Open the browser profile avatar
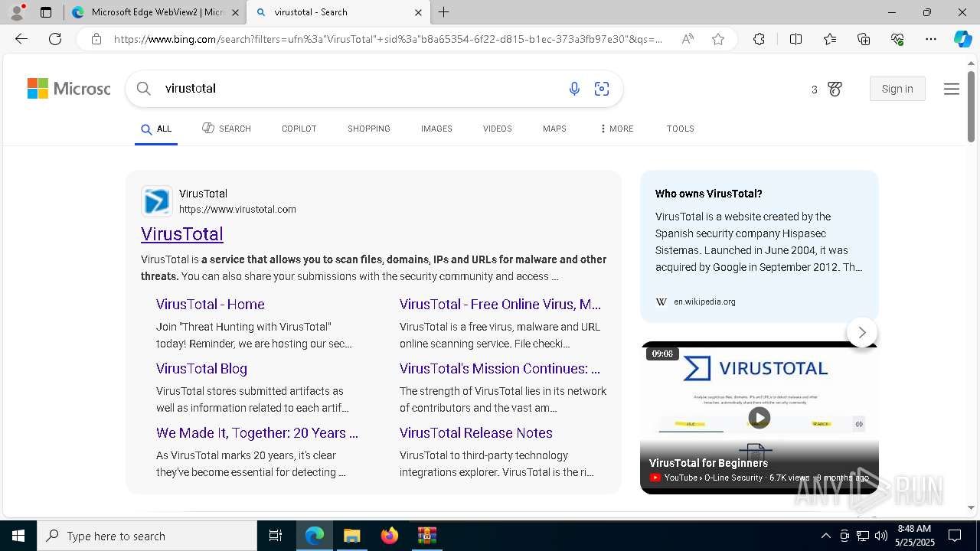Image resolution: width=980 pixels, height=551 pixels. (17, 12)
